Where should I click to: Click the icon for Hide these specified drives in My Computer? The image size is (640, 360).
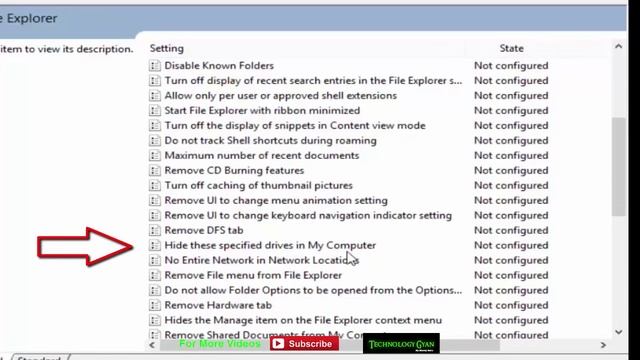point(155,245)
